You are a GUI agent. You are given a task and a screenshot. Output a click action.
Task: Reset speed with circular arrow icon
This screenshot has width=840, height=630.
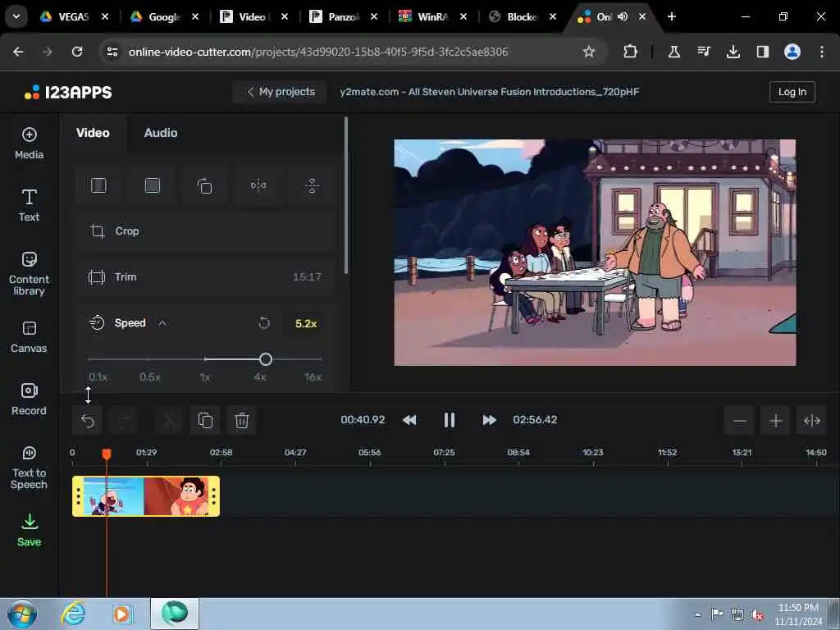(264, 323)
